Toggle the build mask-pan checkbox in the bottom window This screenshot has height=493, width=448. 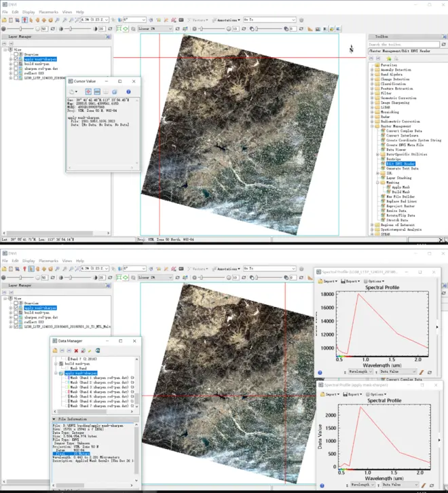pyautogui.click(x=16, y=312)
